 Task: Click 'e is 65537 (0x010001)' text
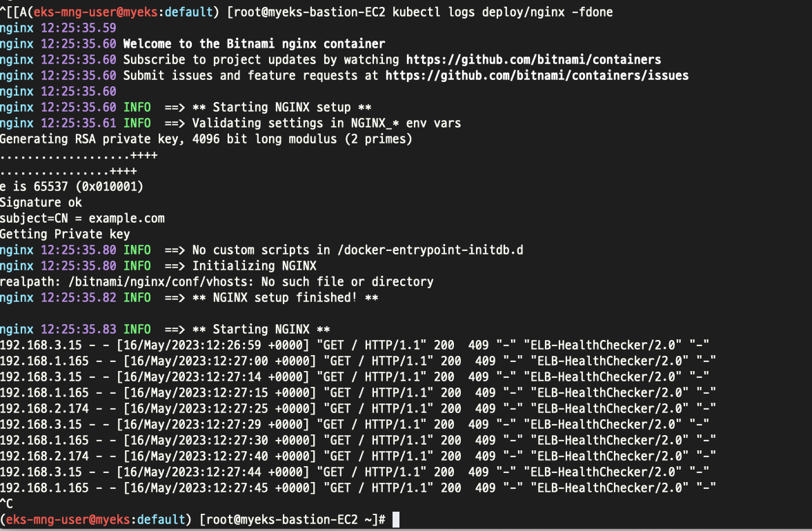click(72, 187)
